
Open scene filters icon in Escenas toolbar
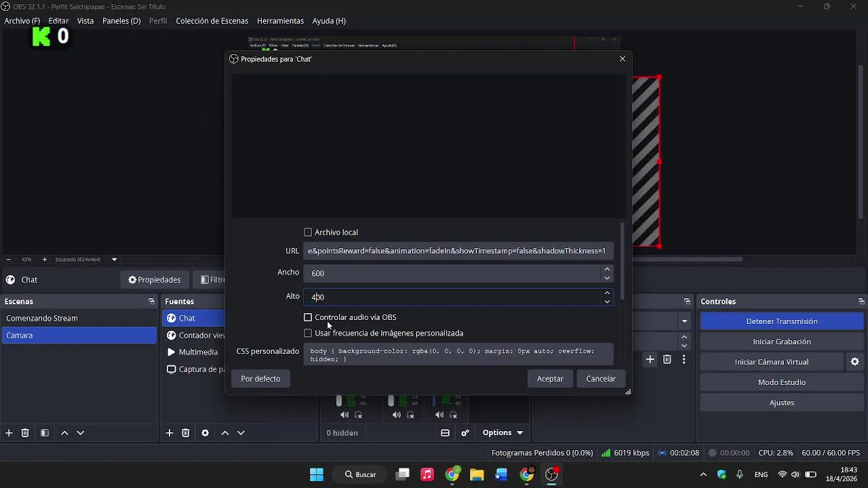(45, 433)
